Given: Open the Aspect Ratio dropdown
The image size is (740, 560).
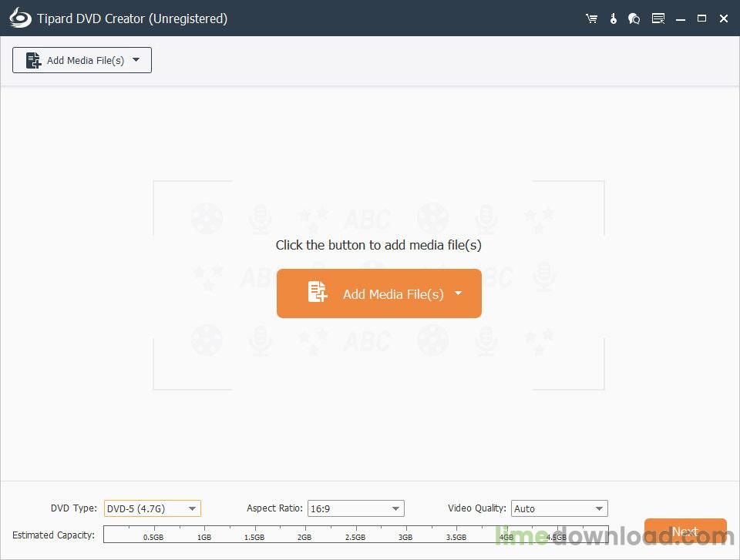Looking at the screenshot, I should click(356, 508).
